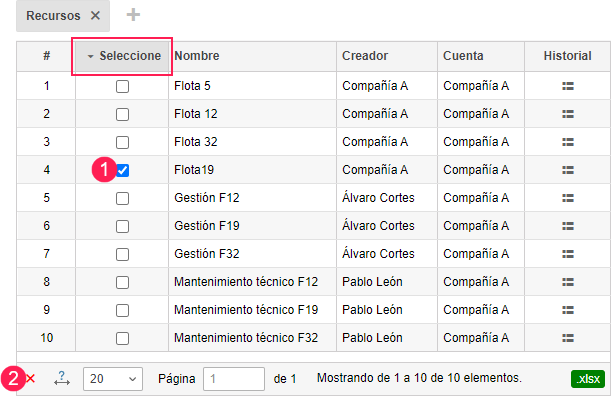View history of Gestión F12
611x396 pixels.
point(568,198)
